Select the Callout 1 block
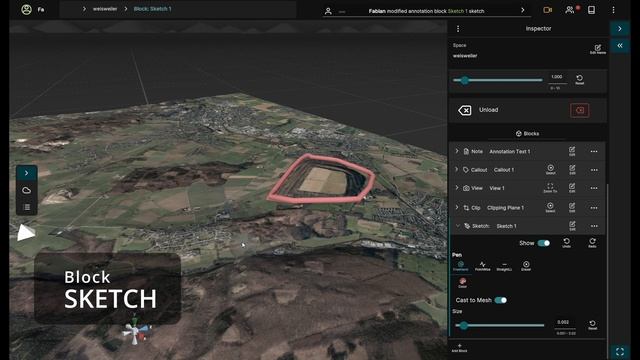640x360 pixels. (551, 169)
